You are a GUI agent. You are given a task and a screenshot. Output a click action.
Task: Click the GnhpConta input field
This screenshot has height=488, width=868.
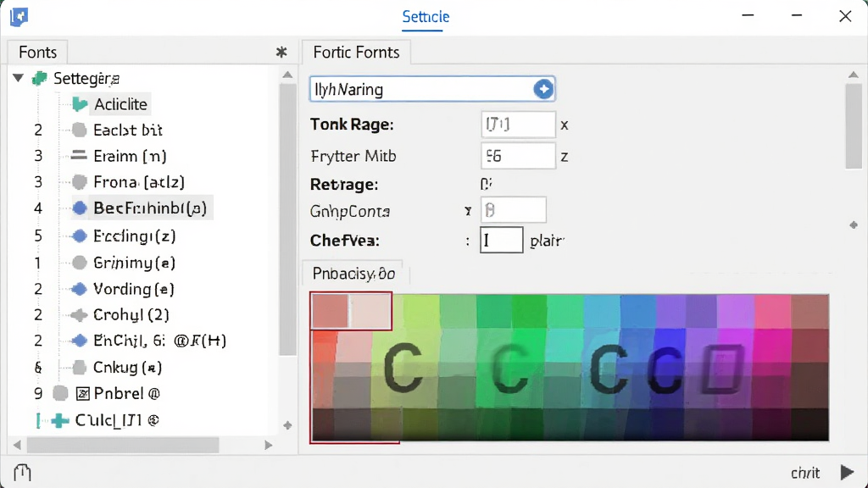[513, 210]
